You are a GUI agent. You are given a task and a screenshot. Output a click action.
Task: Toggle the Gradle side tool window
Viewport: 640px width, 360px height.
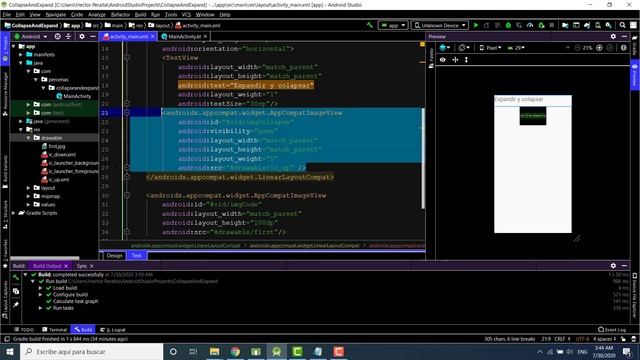pyautogui.click(x=635, y=45)
